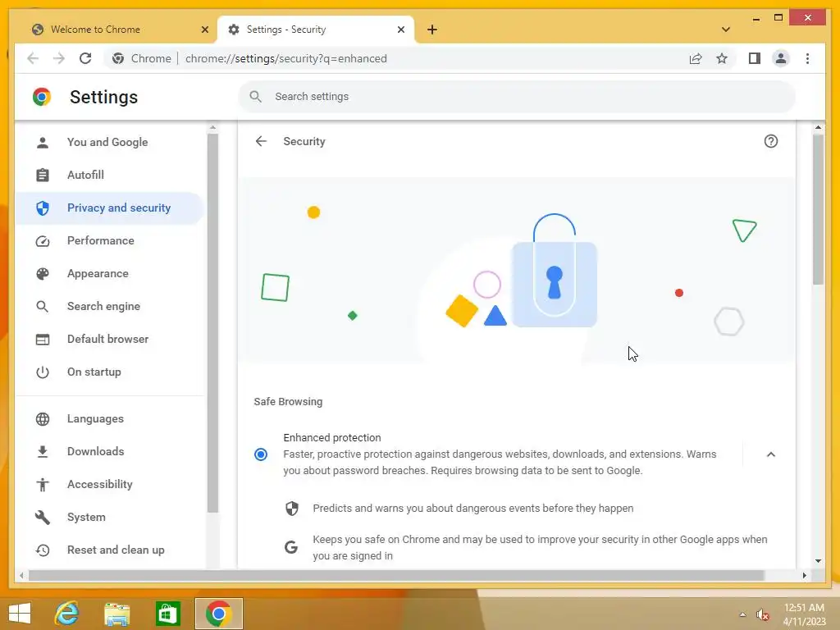Screen dimensions: 840x630
Task: Click the horizontal scrollbar at window bottom
Action: (396, 575)
